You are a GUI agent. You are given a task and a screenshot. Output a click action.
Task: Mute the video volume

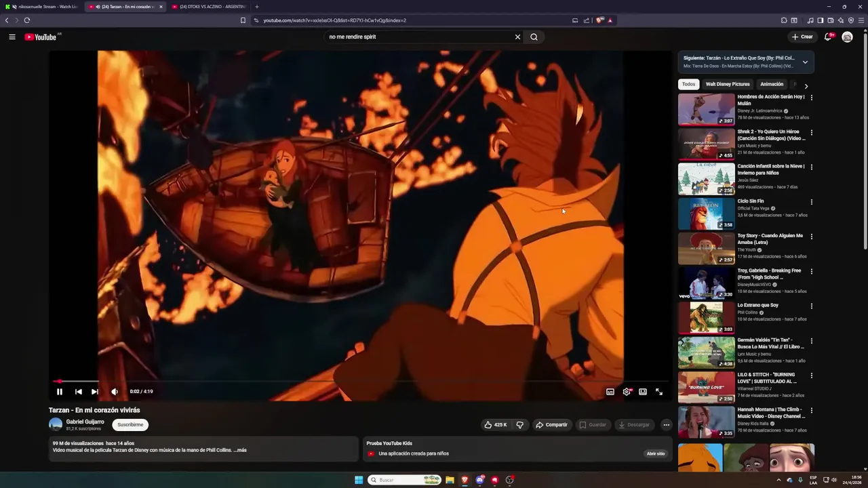click(115, 392)
